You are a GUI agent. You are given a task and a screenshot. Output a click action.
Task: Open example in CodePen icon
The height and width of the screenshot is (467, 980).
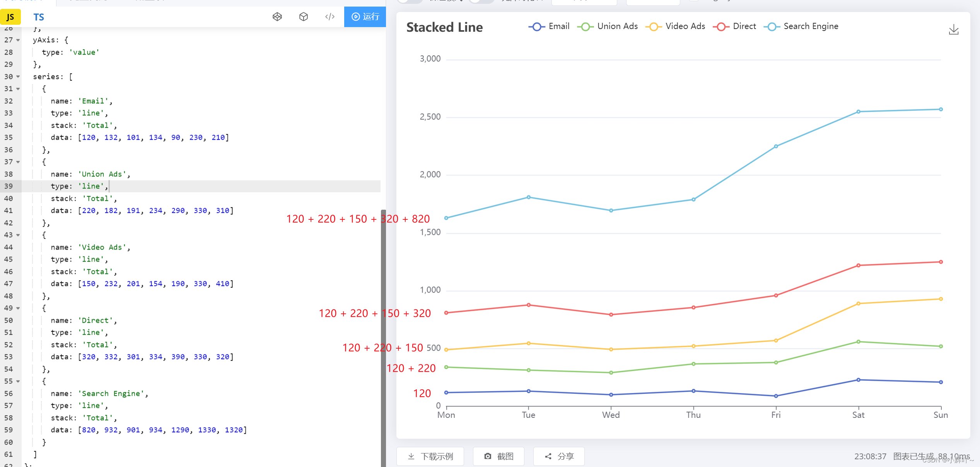277,17
